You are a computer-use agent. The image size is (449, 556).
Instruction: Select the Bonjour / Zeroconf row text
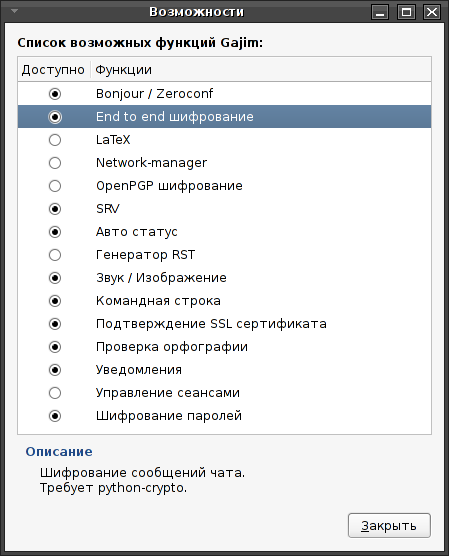(x=154, y=94)
